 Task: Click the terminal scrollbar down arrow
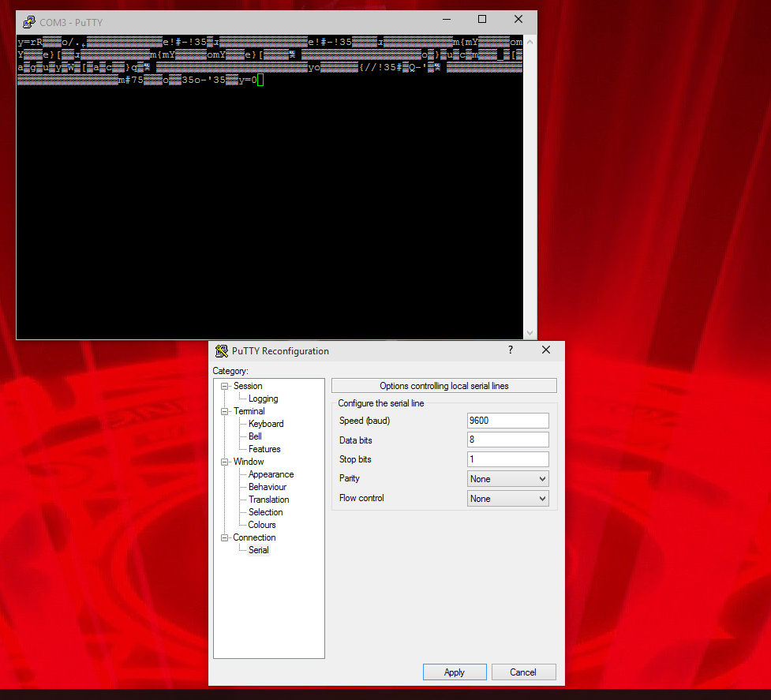pyautogui.click(x=530, y=333)
